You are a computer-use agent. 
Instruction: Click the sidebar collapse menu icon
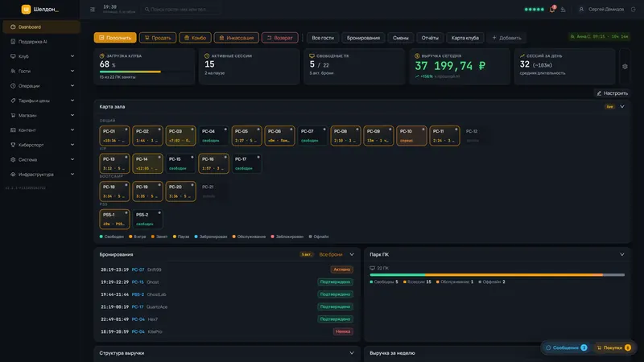pyautogui.click(x=93, y=10)
